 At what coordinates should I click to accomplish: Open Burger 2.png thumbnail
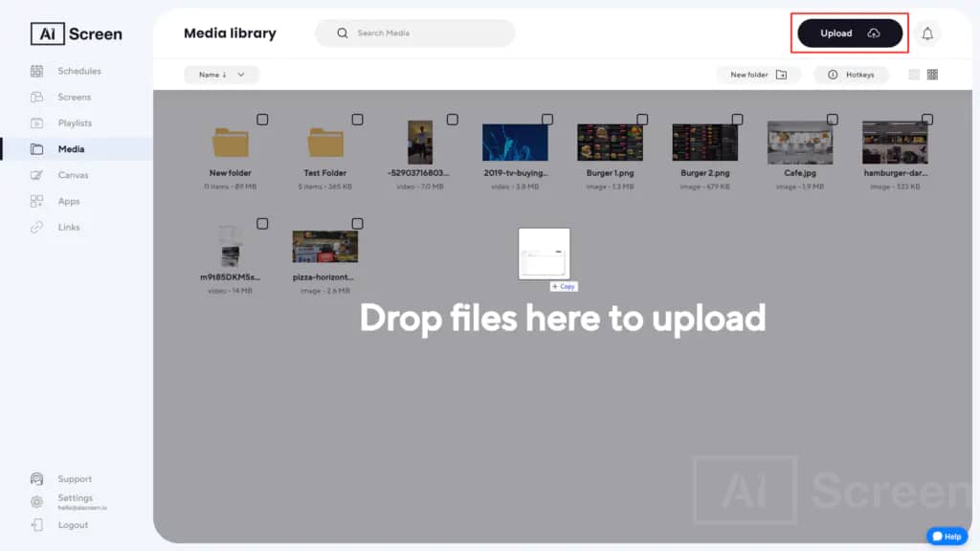pos(705,143)
